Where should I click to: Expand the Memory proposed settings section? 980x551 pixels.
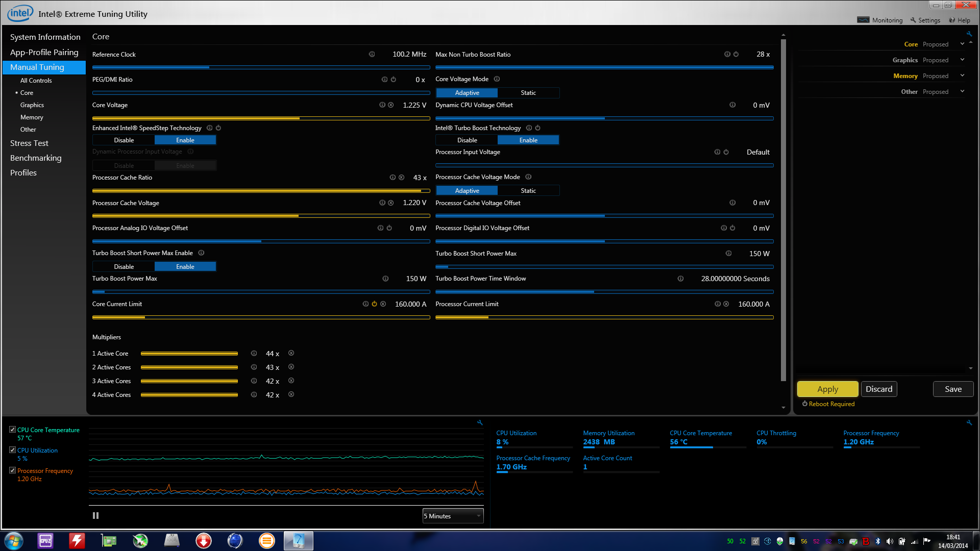tap(962, 76)
